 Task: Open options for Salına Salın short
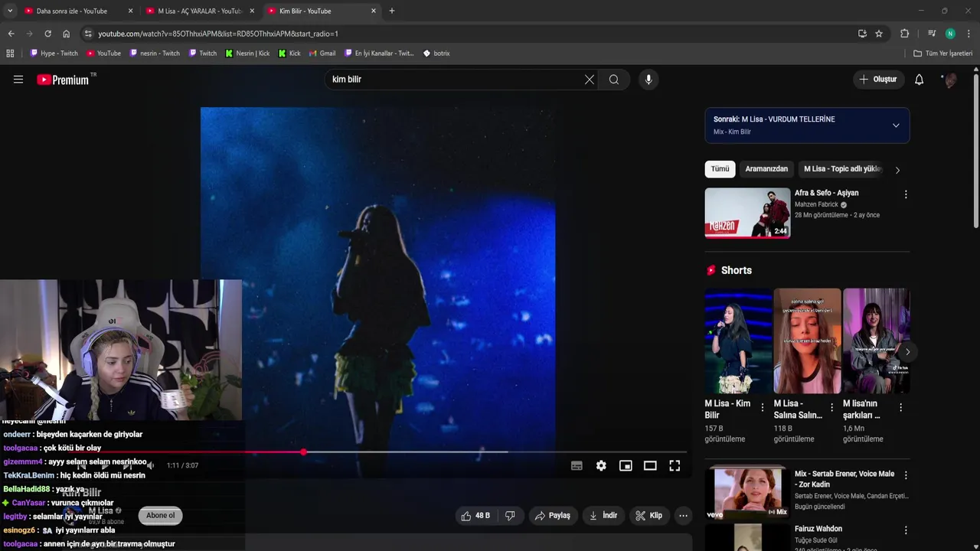(831, 408)
